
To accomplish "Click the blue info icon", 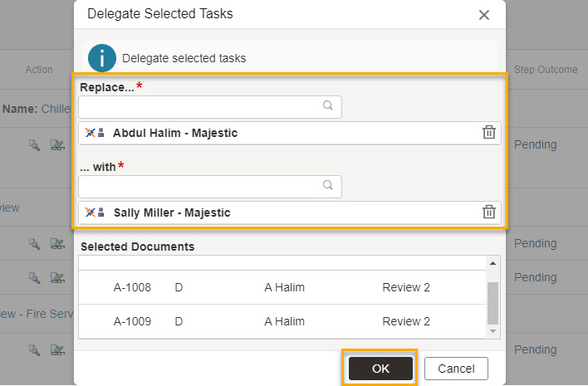I will [102, 58].
